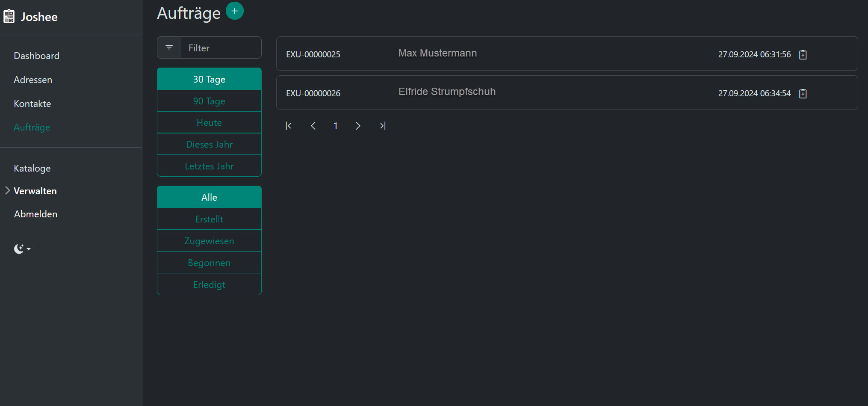Show orders with status Erledigt
868x406 pixels.
209,284
